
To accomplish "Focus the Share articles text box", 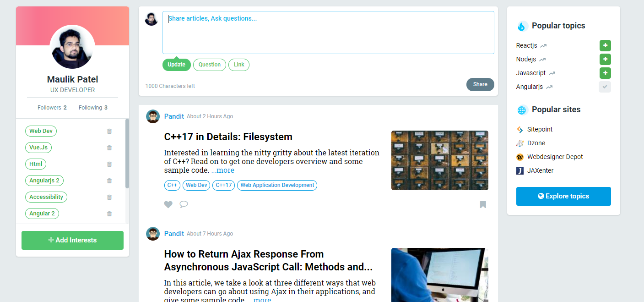I will pos(328,33).
